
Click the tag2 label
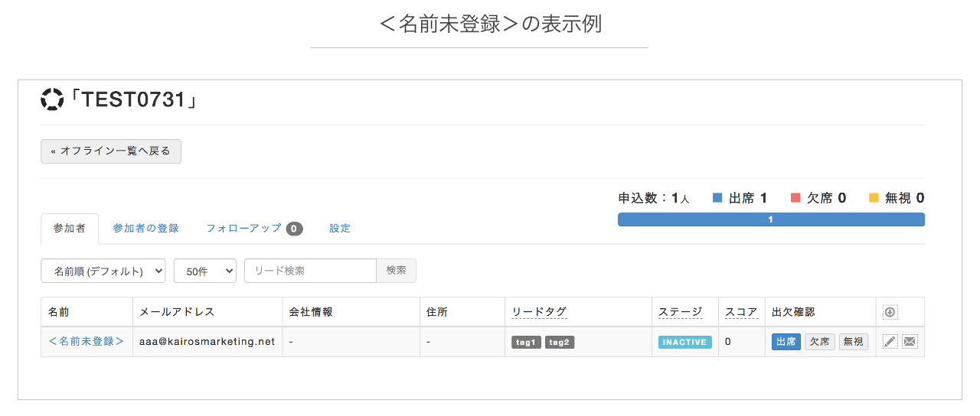[560, 343]
